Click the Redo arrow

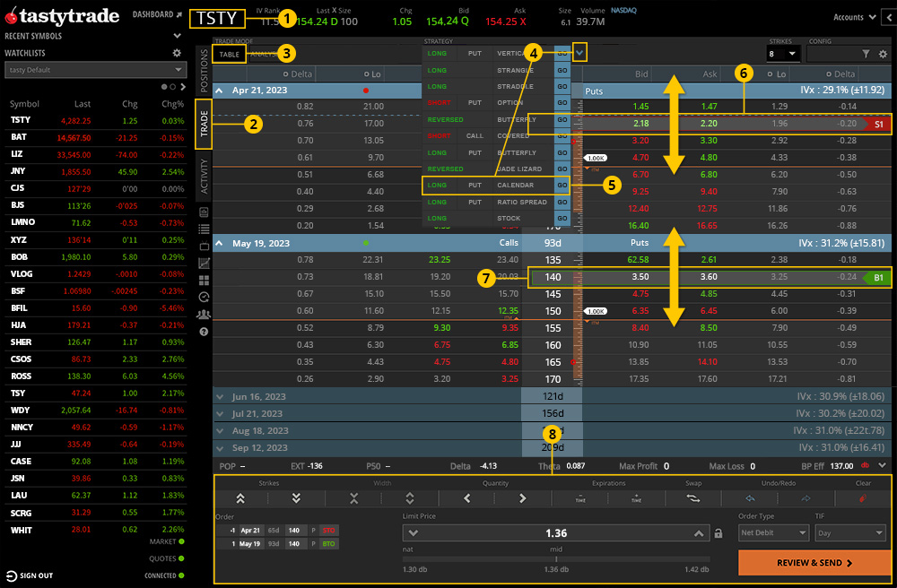pos(806,498)
